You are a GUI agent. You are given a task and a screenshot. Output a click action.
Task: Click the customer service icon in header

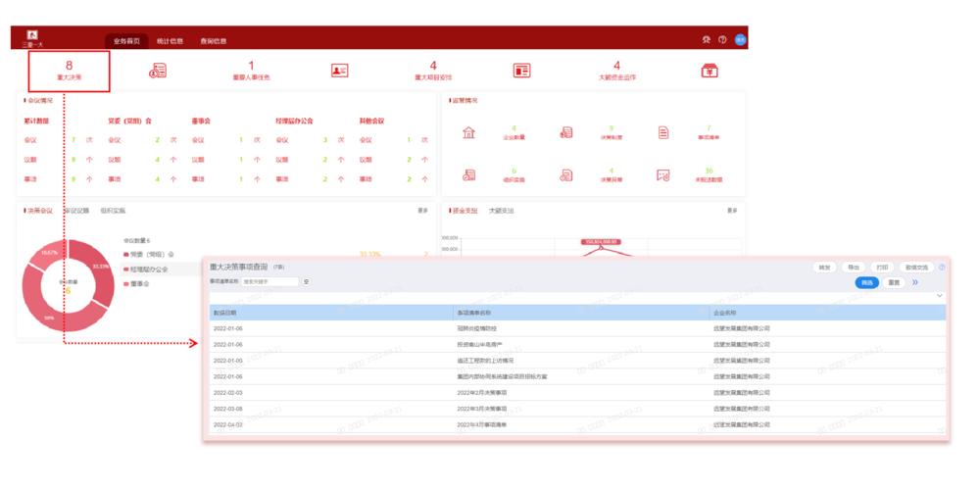(706, 40)
